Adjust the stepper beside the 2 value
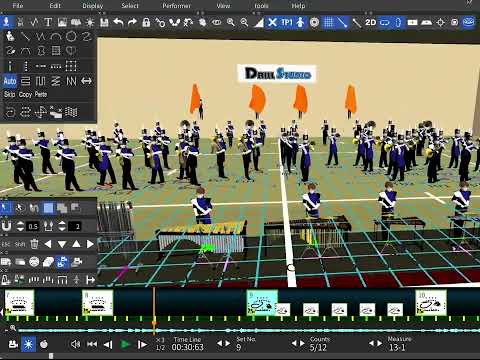The height and width of the screenshot is (360, 480). point(62,226)
